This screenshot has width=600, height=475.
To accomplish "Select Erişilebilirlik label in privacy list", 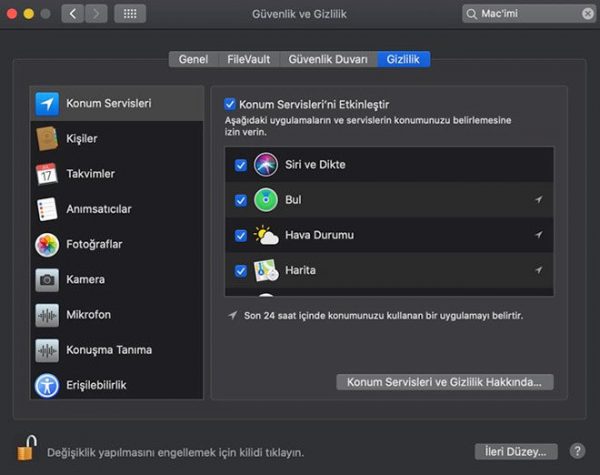I will [96, 385].
